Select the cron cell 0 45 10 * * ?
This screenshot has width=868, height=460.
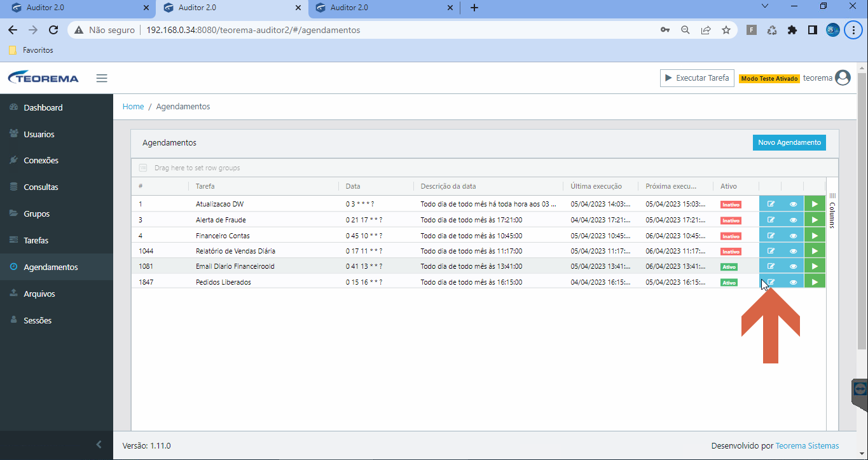point(364,236)
